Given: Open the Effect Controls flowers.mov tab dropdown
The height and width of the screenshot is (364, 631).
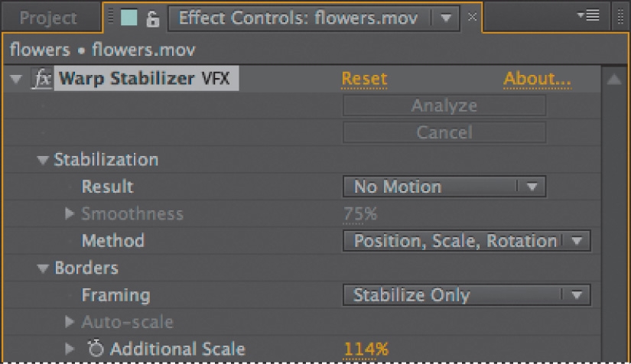Looking at the screenshot, I should 444,18.
